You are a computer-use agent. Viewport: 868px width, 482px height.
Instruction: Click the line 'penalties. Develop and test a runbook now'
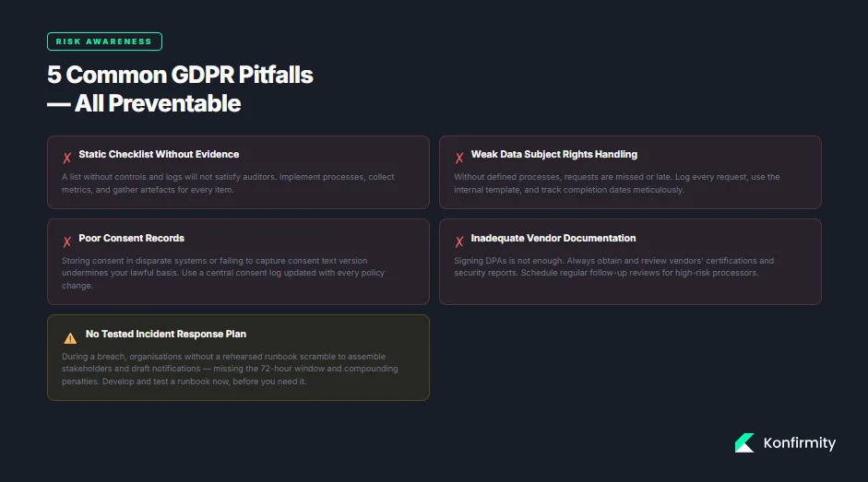pyautogui.click(x=184, y=382)
